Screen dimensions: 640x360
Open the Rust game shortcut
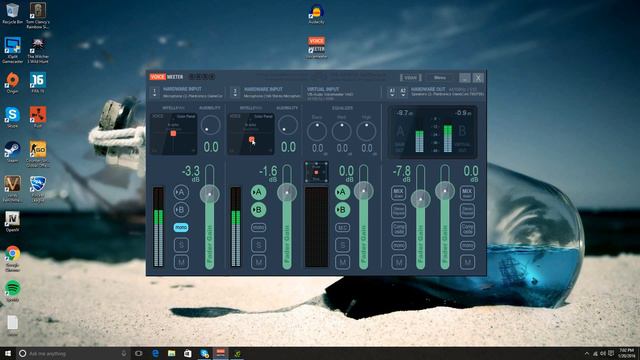coord(38,118)
